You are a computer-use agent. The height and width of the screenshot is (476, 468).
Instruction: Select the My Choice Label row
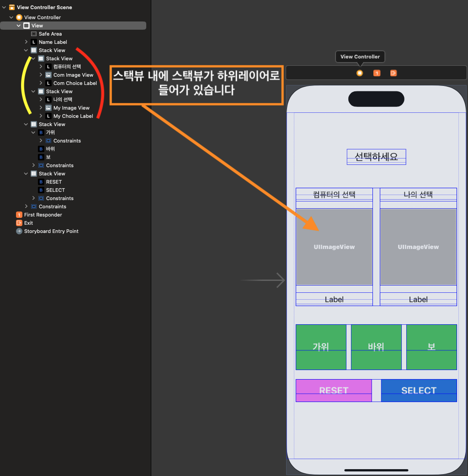(x=73, y=116)
